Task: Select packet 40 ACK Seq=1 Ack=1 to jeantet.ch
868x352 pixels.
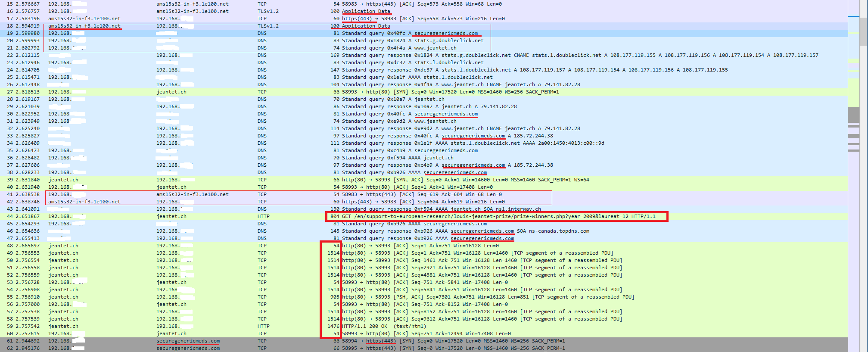Action: [x=424, y=187]
